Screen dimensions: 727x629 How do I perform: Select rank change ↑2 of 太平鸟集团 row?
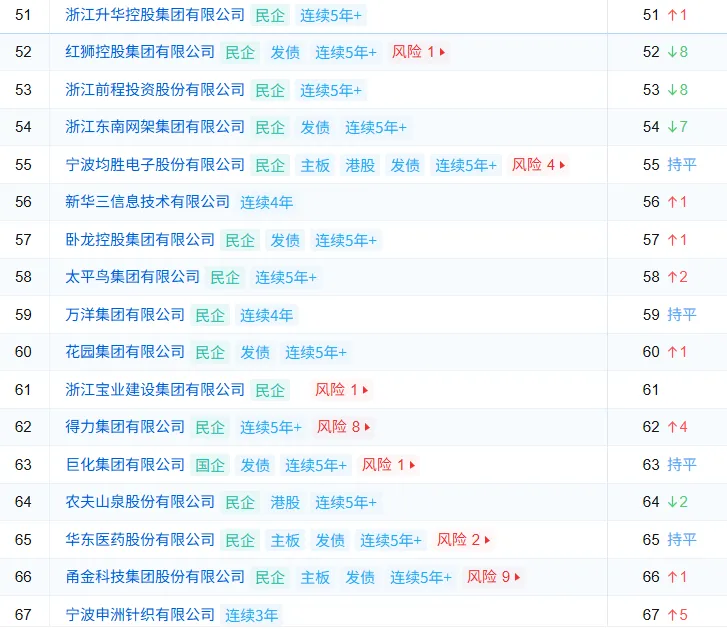(677, 277)
